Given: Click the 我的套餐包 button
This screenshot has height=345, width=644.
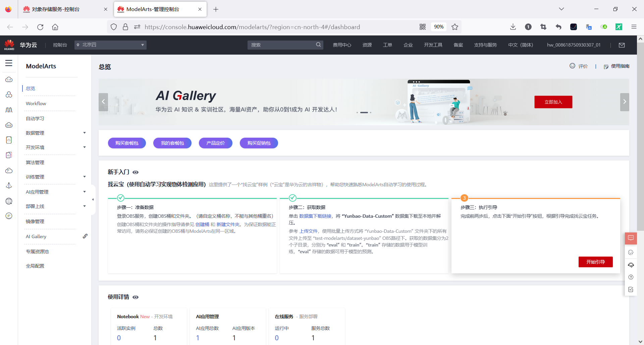Looking at the screenshot, I should (172, 143).
